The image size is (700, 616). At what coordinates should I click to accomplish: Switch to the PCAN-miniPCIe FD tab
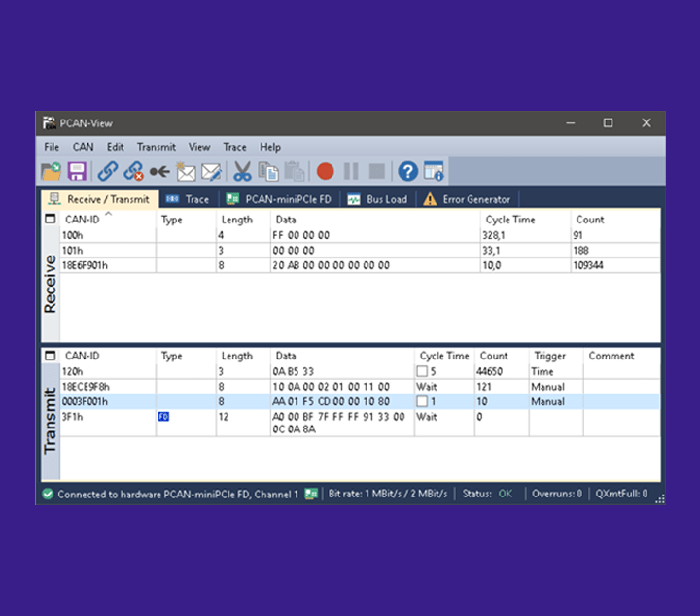(279, 199)
